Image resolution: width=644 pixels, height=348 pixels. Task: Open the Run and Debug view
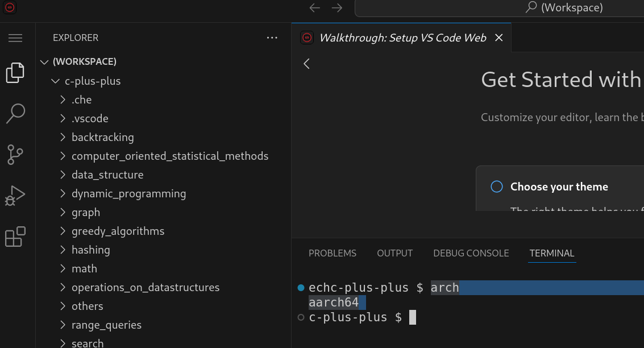15,196
